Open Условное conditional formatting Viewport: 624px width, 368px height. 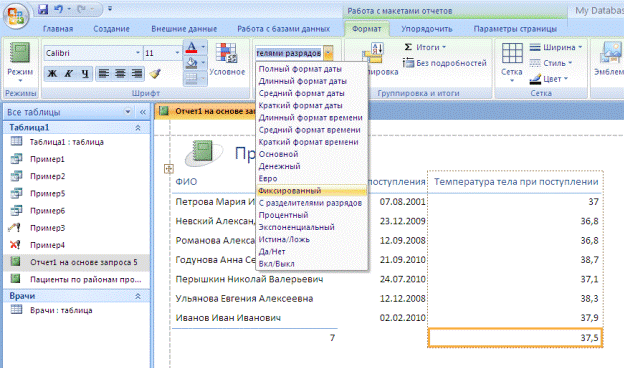227,59
